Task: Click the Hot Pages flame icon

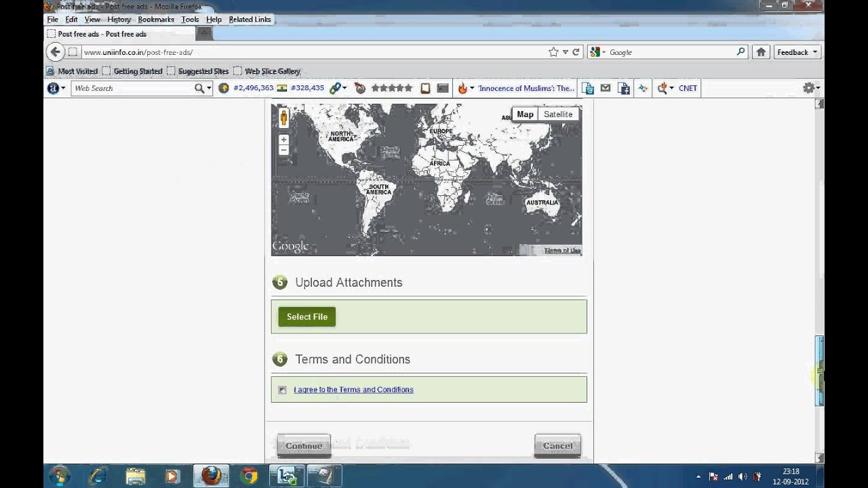Action: (462, 88)
